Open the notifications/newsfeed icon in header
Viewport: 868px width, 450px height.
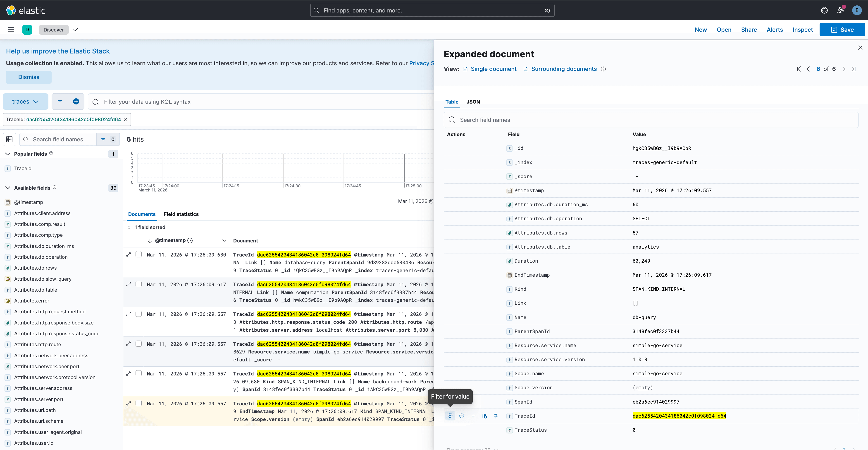840,10
